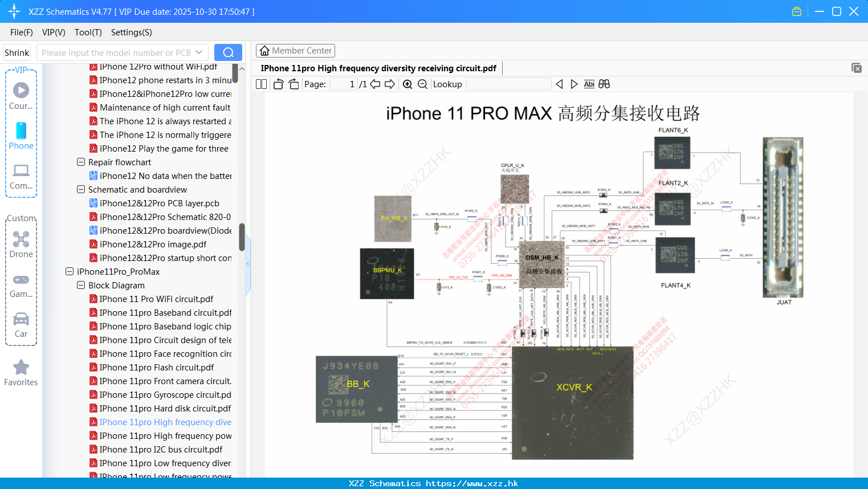Open the Car sidebar category

(x=21, y=325)
